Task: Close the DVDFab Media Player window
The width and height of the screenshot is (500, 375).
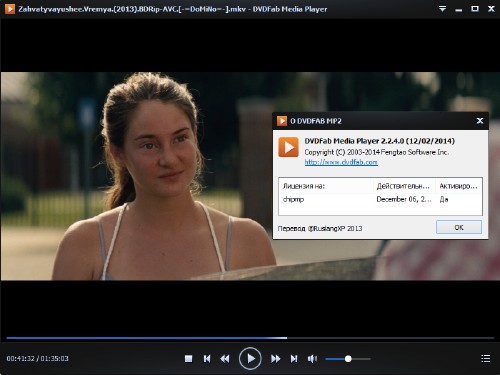Action: [491, 9]
